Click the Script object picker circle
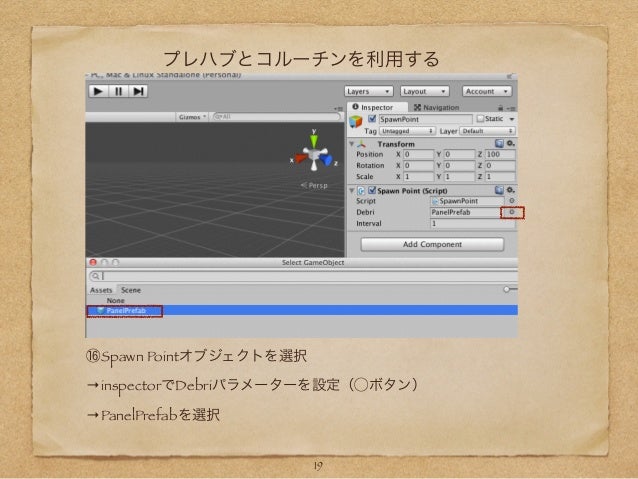 511,201
